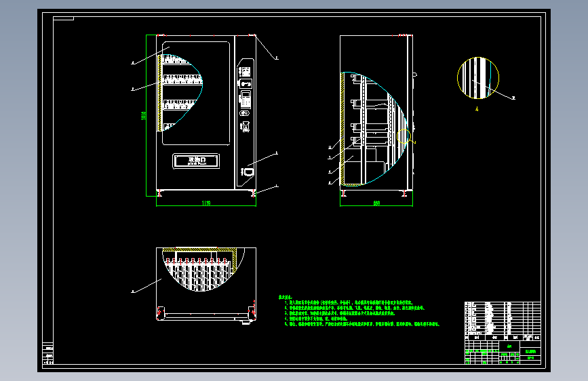Click the green 1110 width dimension text

pos(206,203)
